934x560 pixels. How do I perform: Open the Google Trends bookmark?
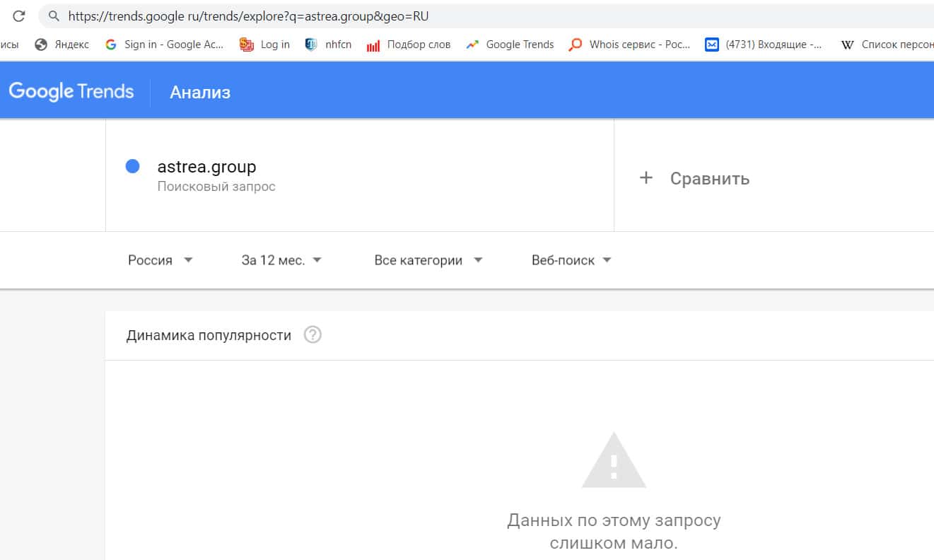coord(510,45)
